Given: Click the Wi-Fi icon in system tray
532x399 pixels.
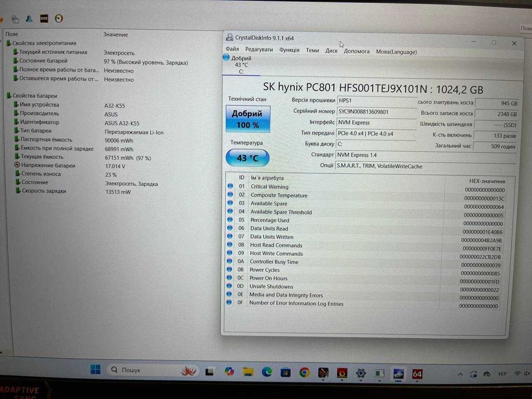Looking at the screenshot, I should point(517,373).
